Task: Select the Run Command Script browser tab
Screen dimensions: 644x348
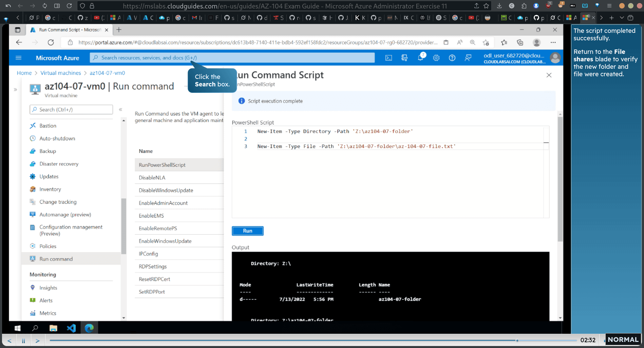Action: 70,30
